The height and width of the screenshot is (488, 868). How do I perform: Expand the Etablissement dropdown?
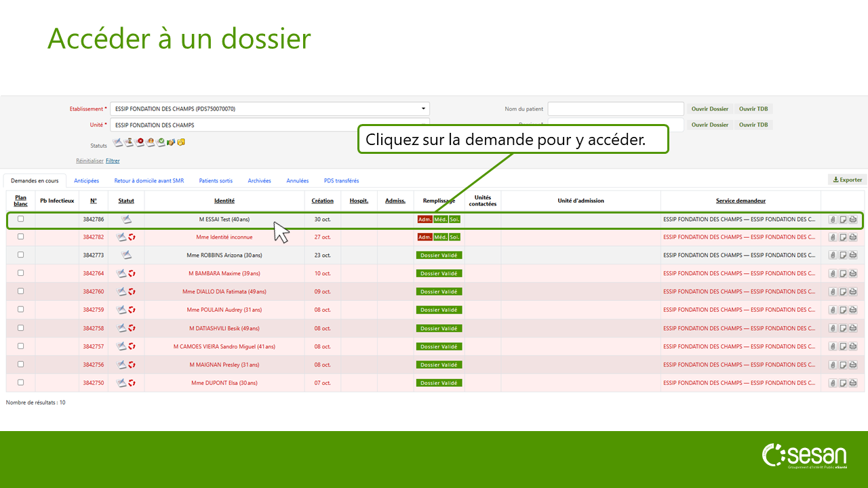pyautogui.click(x=423, y=108)
